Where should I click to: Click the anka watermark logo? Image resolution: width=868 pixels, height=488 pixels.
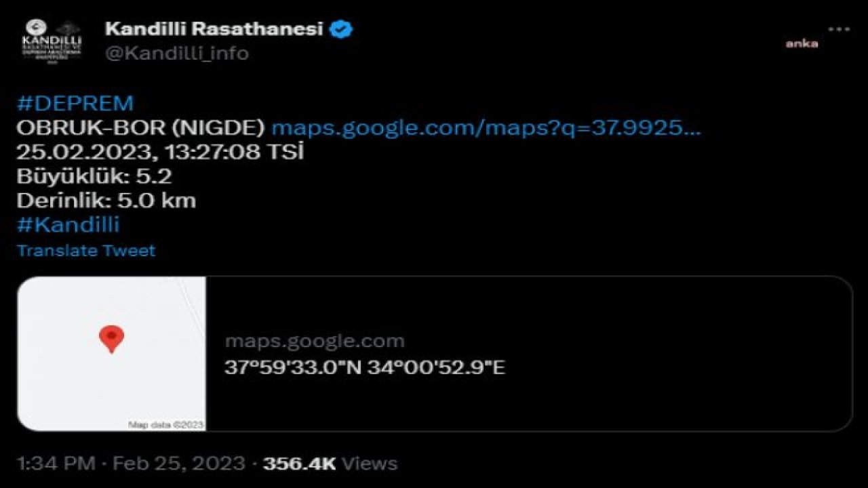[x=802, y=43]
